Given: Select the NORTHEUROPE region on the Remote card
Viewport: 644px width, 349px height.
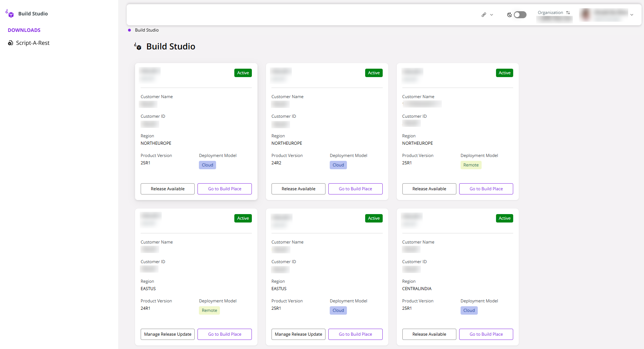Looking at the screenshot, I should [x=418, y=143].
